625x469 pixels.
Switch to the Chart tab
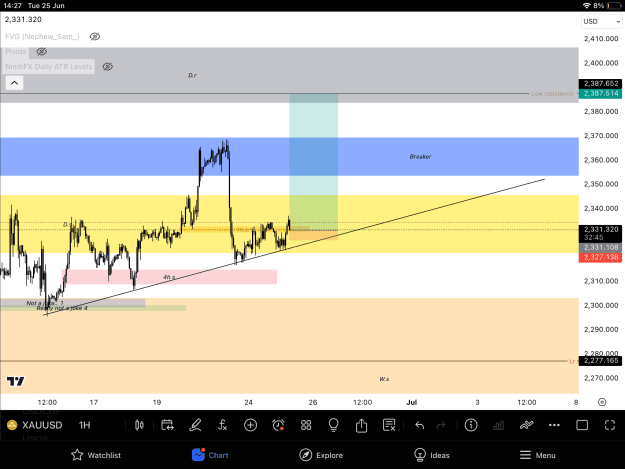point(210,455)
